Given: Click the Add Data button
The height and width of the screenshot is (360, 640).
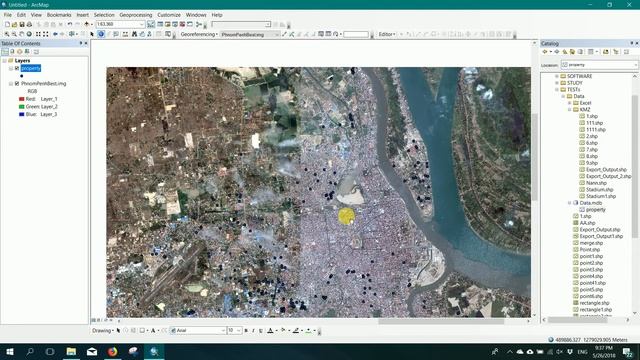Looking at the screenshot, I should coord(87,24).
